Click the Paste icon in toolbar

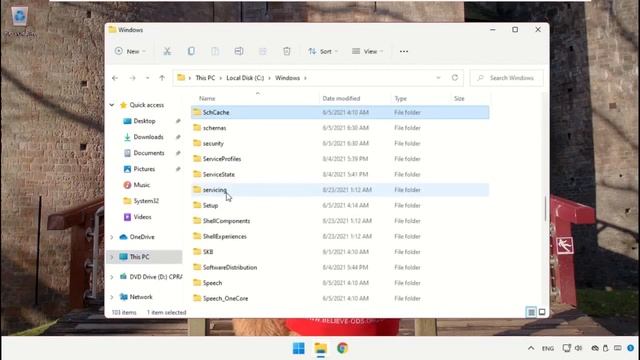coord(215,51)
